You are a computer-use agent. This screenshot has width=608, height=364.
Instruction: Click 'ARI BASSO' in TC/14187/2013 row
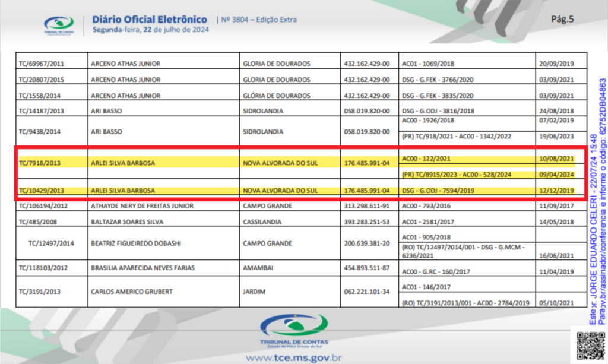point(106,111)
